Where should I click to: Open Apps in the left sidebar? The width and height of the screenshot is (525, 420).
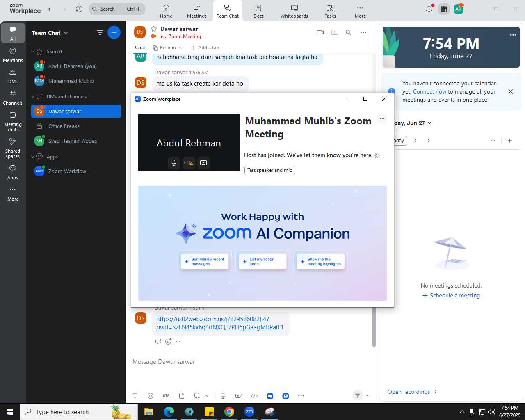click(x=13, y=172)
